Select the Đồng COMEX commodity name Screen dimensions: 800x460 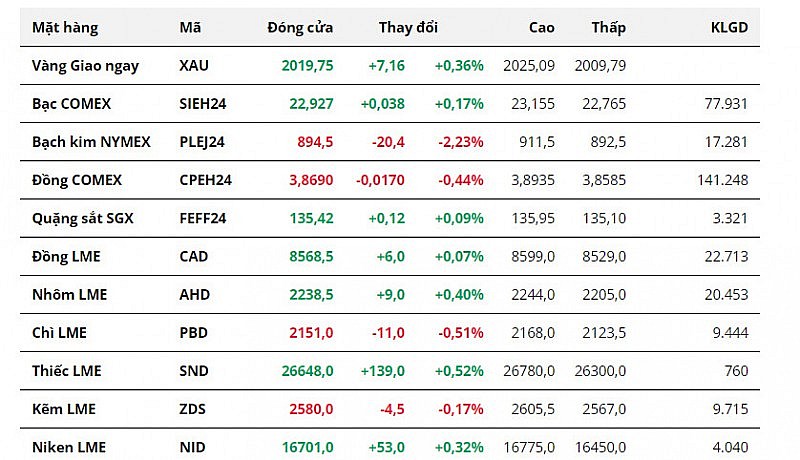(77, 180)
